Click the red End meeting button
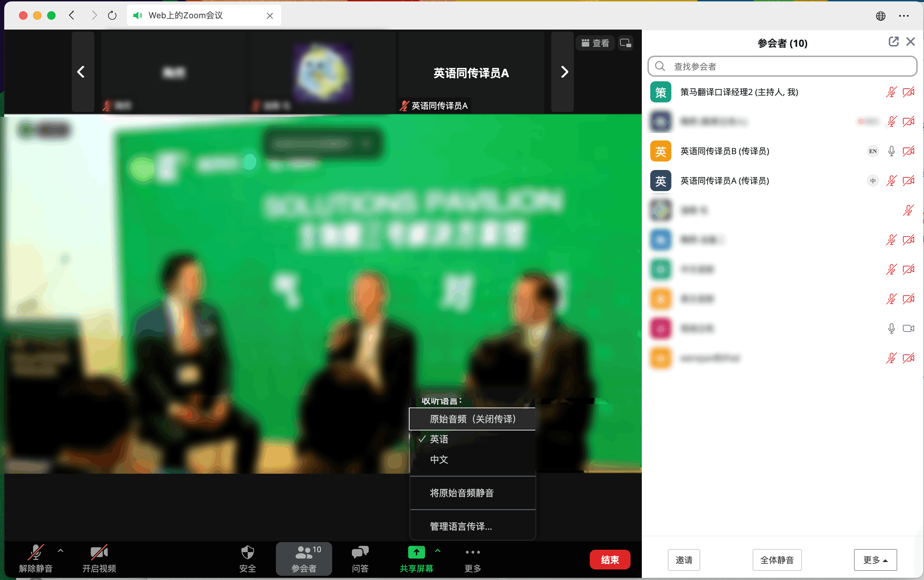The image size is (924, 580). tap(610, 560)
